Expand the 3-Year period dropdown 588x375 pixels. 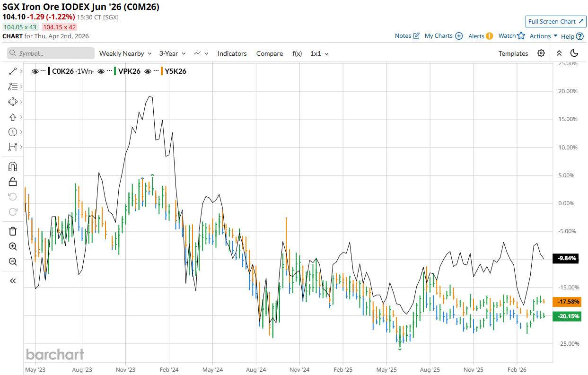tap(172, 53)
